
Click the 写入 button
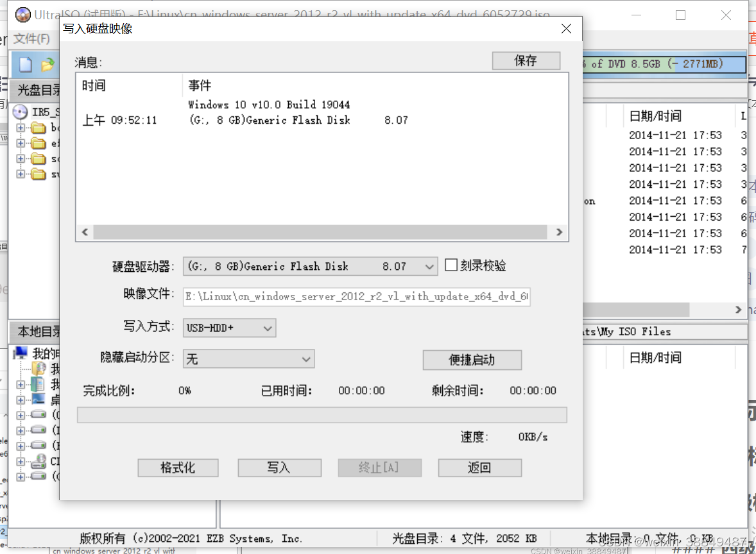click(279, 468)
